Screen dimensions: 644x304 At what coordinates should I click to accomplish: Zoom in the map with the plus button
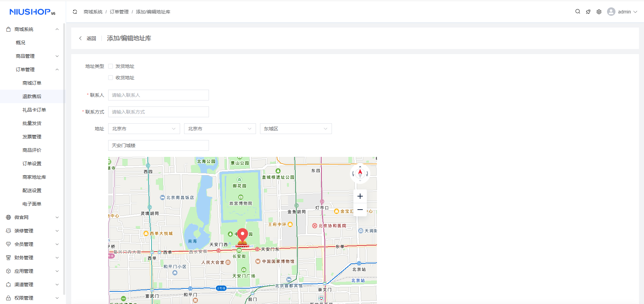[360, 196]
